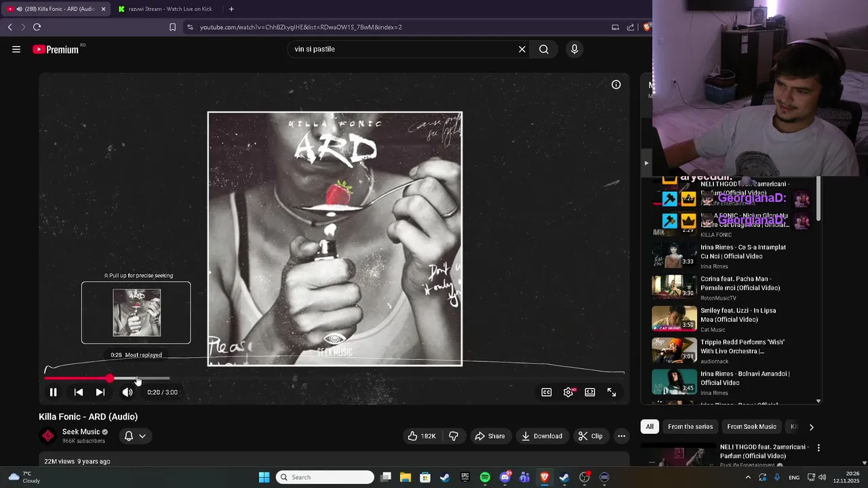Share the Killa Fonic ARD video
Image resolution: width=868 pixels, height=488 pixels.
click(x=490, y=436)
